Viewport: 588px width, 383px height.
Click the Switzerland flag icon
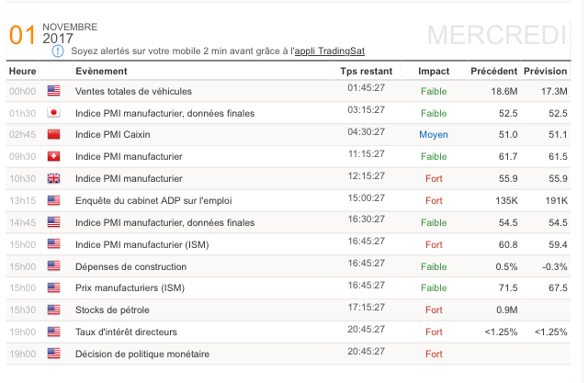[53, 157]
